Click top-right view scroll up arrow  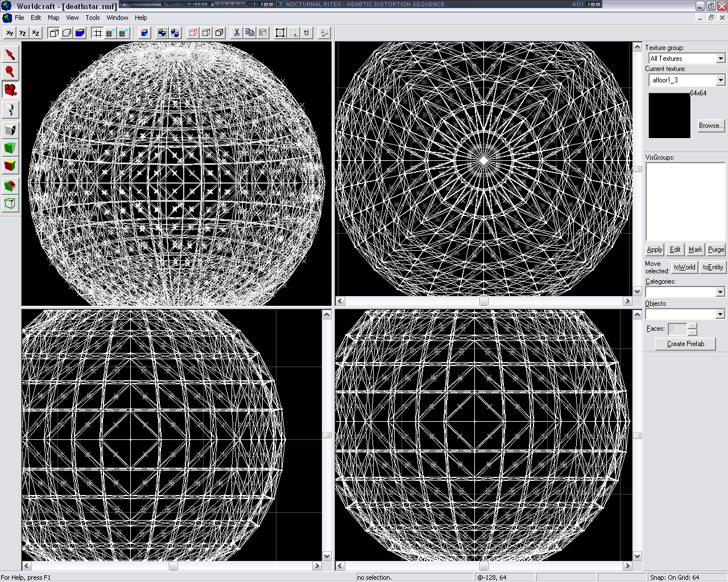point(638,47)
